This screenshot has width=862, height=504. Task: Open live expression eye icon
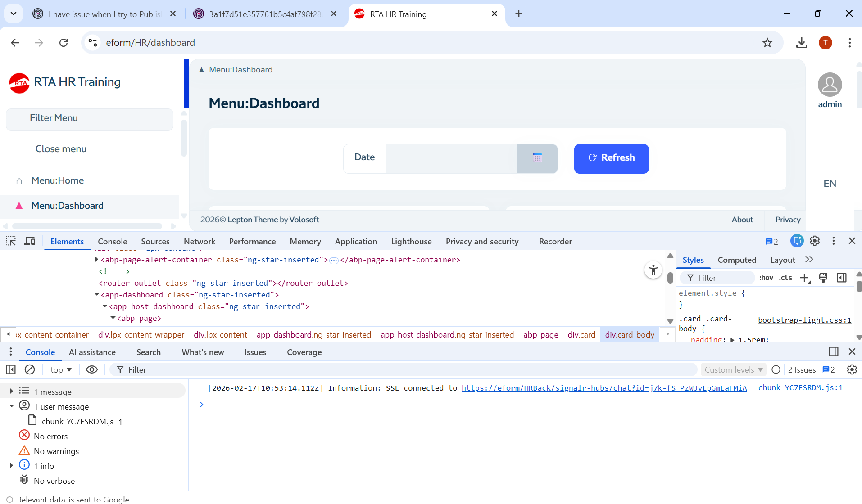tap(92, 369)
